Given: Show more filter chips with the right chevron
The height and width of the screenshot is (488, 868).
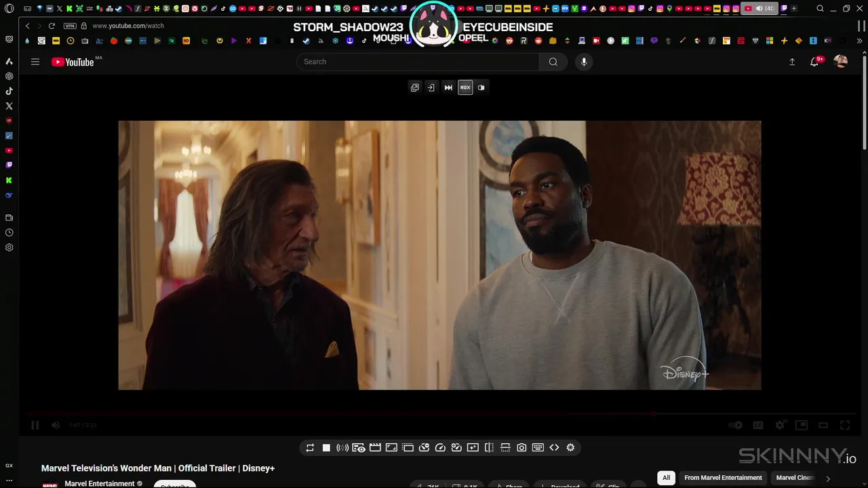Looking at the screenshot, I should tap(827, 479).
